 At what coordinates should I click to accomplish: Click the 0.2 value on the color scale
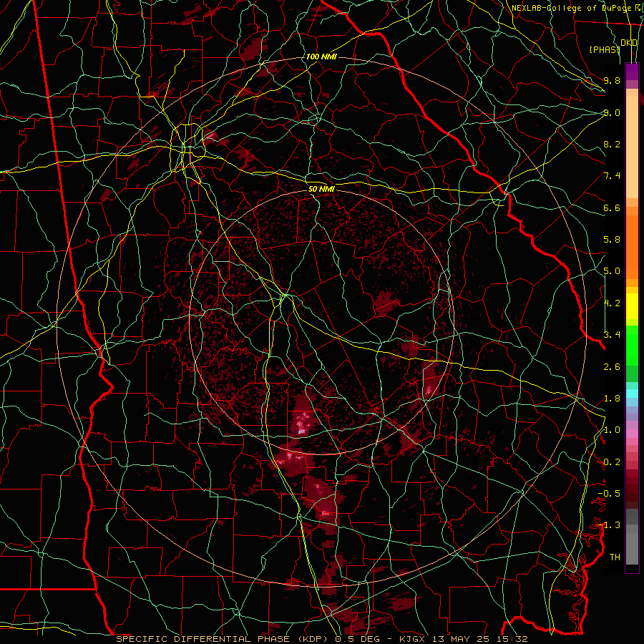[612, 462]
